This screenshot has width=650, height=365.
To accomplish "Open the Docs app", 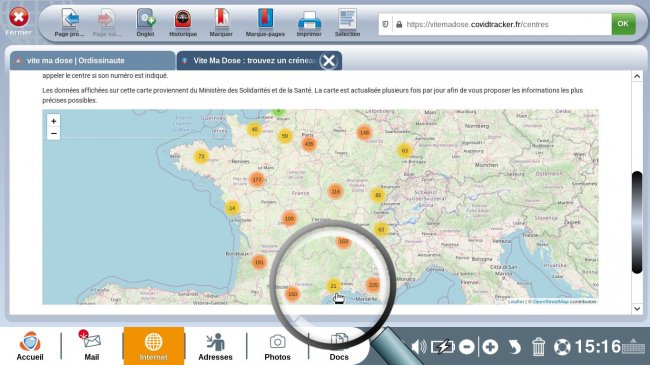I will coord(339,347).
